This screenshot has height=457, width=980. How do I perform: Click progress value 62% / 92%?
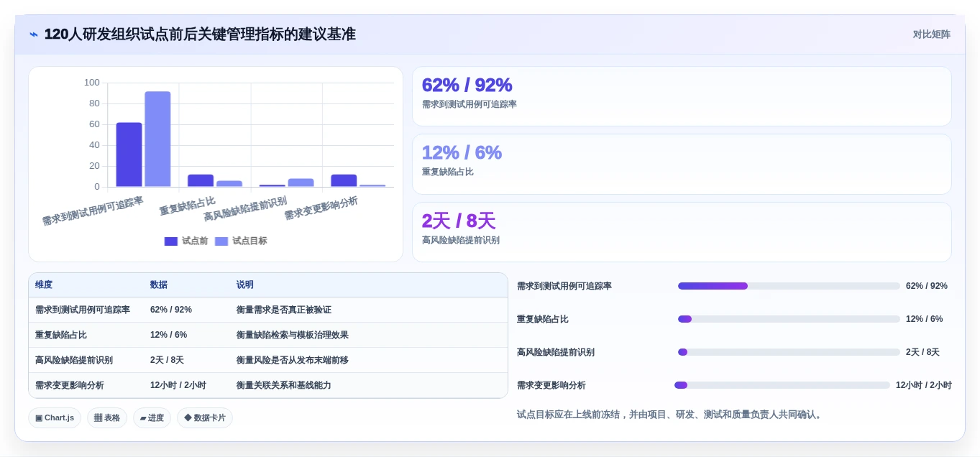coord(927,286)
